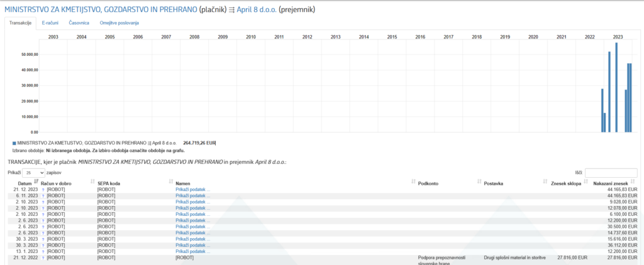Click sort arrows for SEPA koda column
This screenshot has height=265, width=644.
tap(171, 181)
